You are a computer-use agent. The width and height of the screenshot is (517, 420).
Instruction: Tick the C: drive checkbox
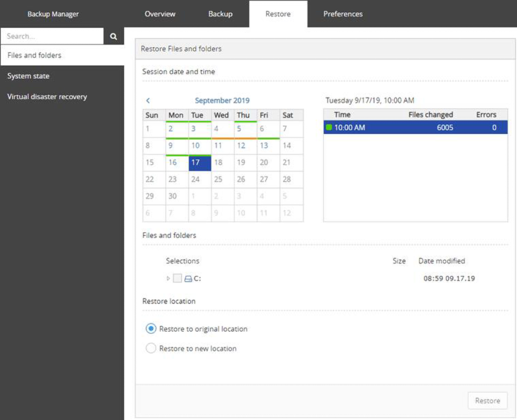tap(178, 279)
